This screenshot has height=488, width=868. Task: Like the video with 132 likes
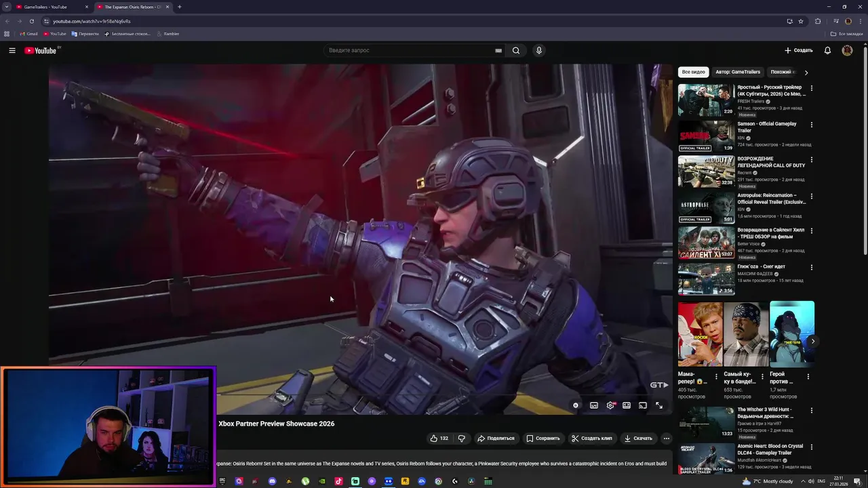click(x=439, y=439)
